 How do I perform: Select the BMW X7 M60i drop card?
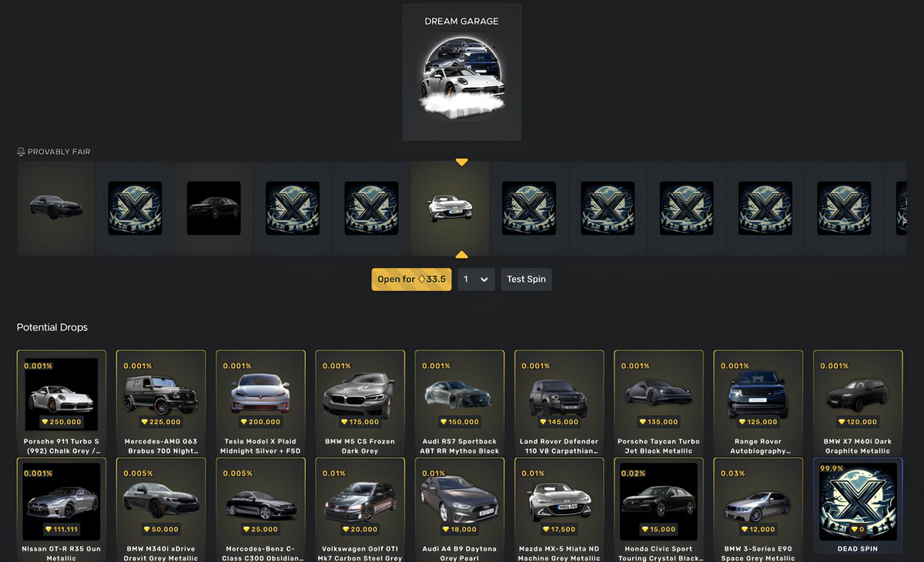pyautogui.click(x=858, y=403)
